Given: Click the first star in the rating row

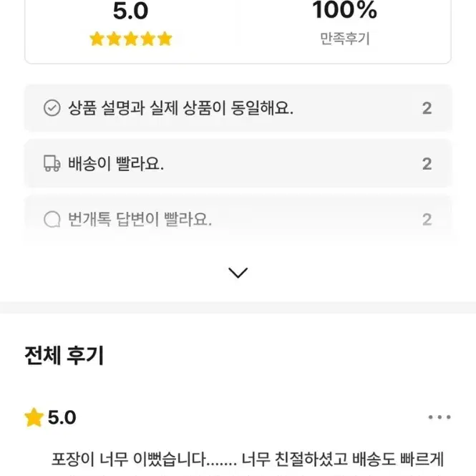Looking at the screenshot, I should pyautogui.click(x=97, y=39).
